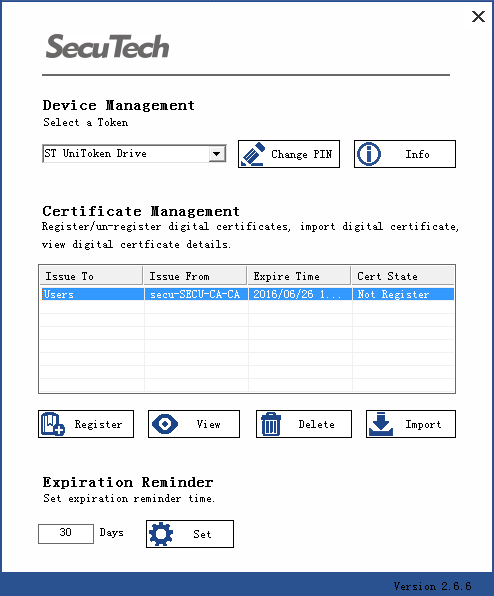The image size is (494, 596).
Task: Click the Not Register state cell
Action: click(x=403, y=294)
